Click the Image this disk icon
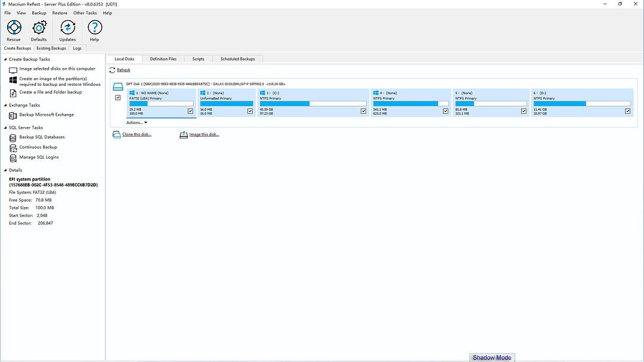The image size is (644, 362). pos(184,134)
